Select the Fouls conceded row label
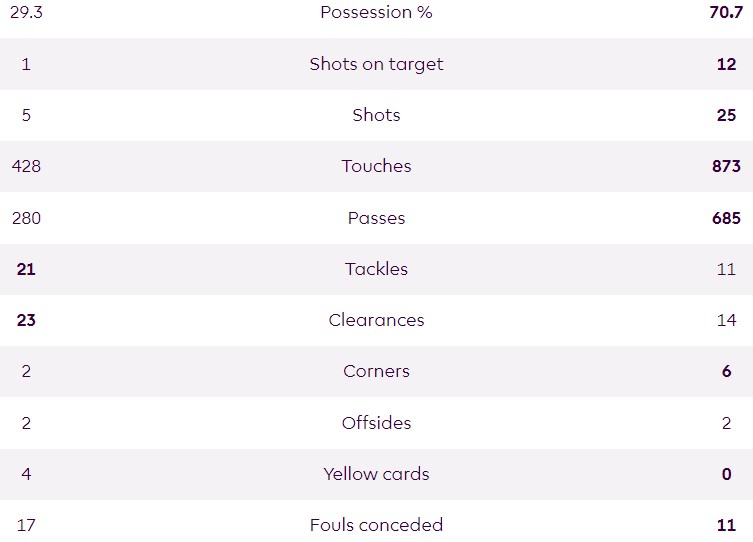Screen dimensions: 753x542 376,525
